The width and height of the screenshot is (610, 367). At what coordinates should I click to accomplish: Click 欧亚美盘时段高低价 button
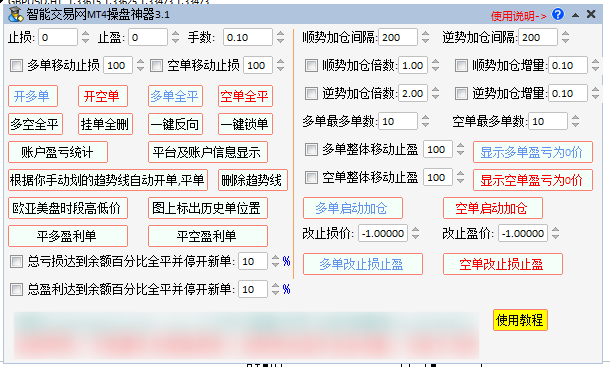[x=68, y=208]
